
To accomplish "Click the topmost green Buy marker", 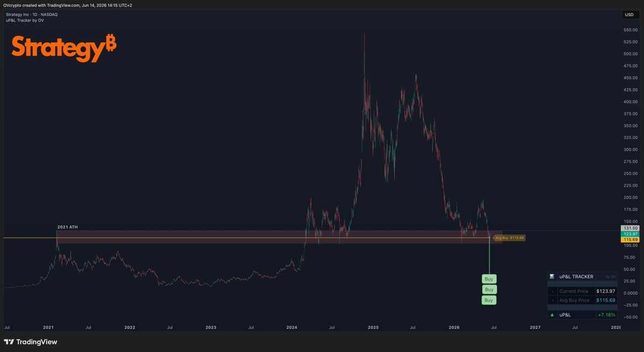I will 488,279.
